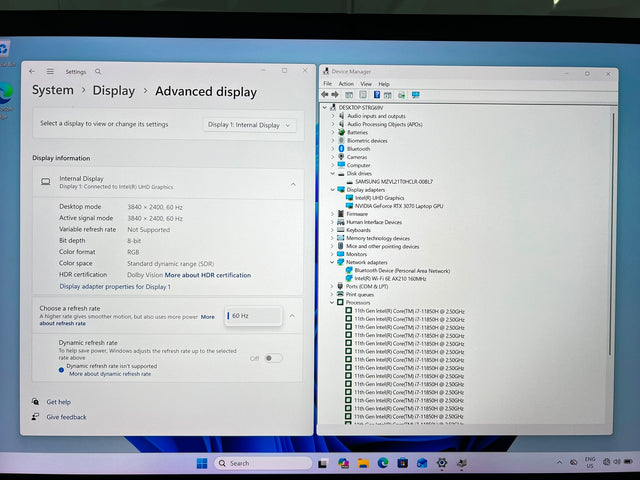Screen dimensions: 640x480
Task: Click the volume speaker tray icon
Action: (617, 462)
